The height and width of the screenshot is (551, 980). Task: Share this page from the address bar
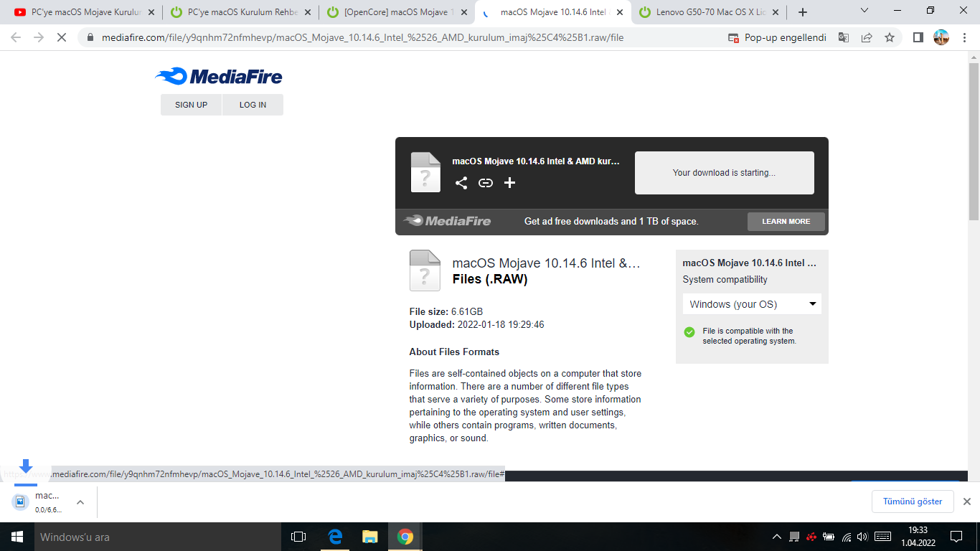point(867,37)
